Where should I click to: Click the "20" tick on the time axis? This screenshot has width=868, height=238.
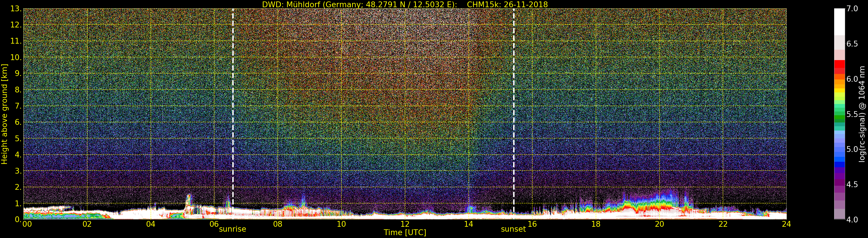(x=659, y=224)
